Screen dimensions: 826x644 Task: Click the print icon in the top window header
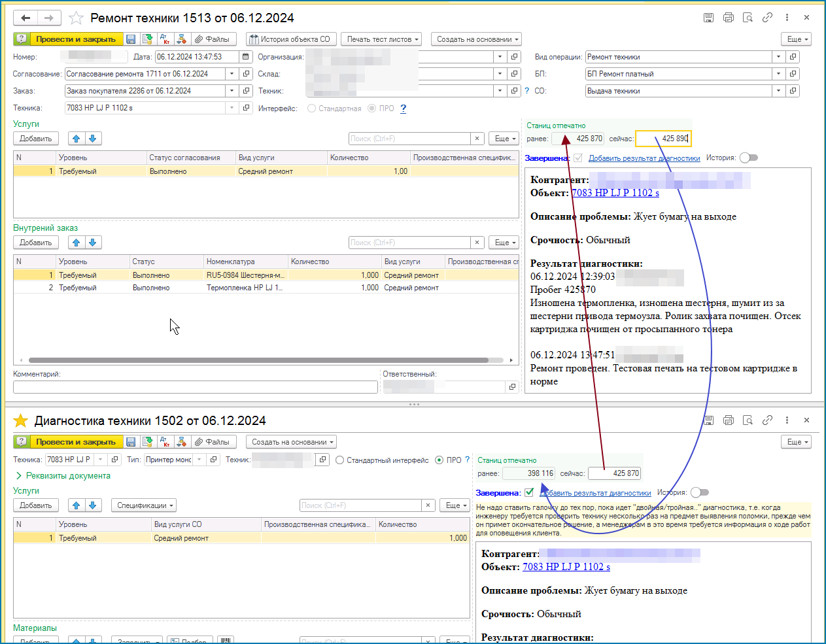728,18
